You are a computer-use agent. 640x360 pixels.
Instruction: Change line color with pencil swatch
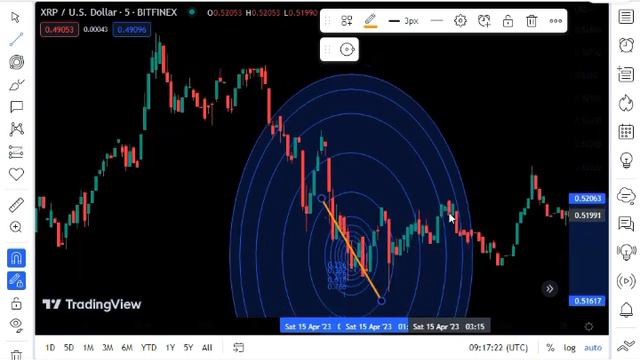(370, 20)
